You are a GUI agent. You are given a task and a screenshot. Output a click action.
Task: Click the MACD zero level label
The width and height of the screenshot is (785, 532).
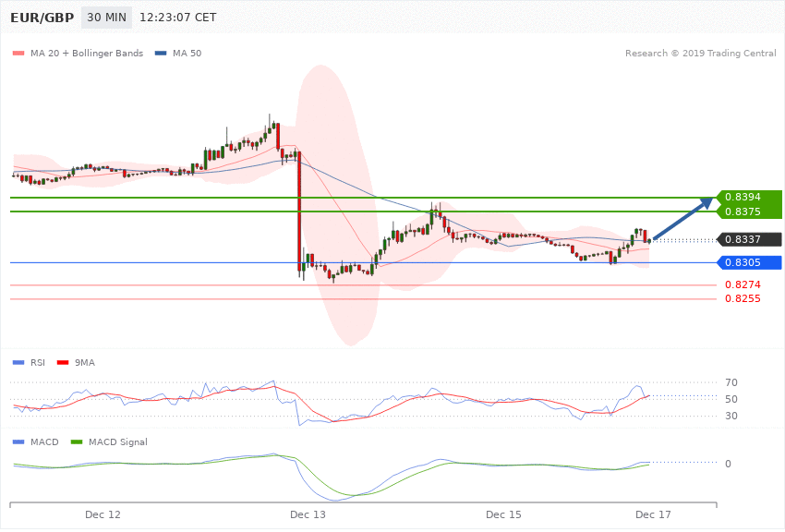[x=728, y=464]
